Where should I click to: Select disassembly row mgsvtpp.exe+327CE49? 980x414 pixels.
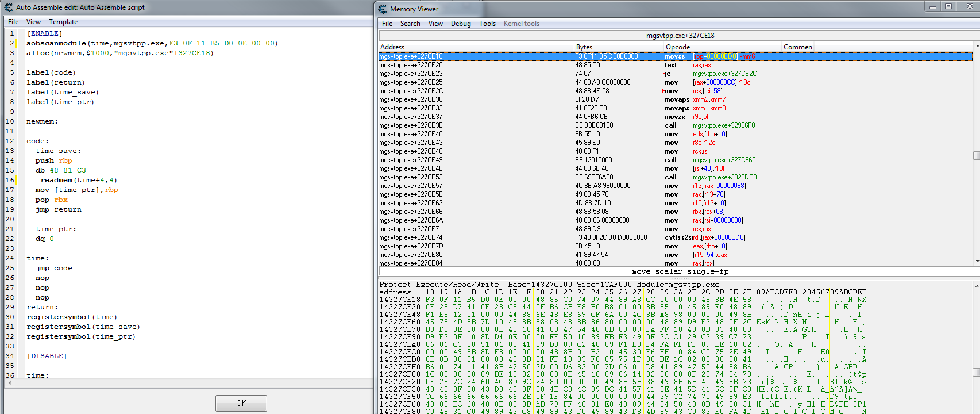coord(675,160)
